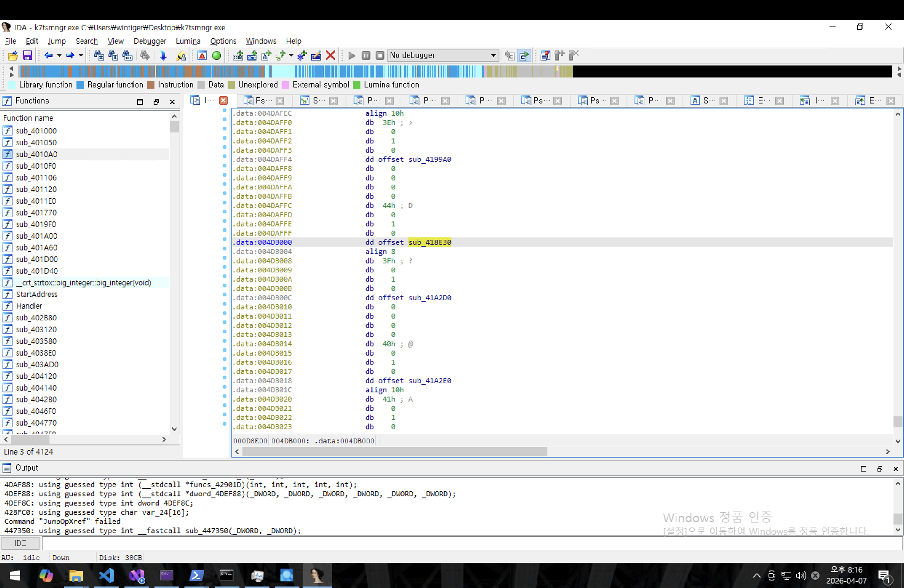Open the Debugger menu
This screenshot has height=588, width=904.
pyautogui.click(x=150, y=41)
